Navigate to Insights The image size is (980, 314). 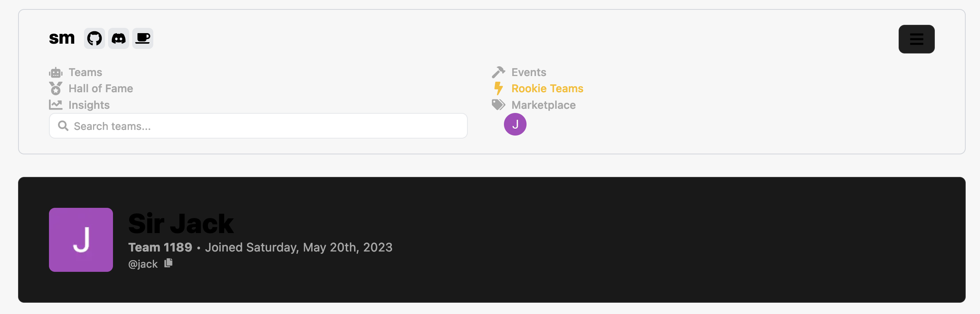pos(89,105)
